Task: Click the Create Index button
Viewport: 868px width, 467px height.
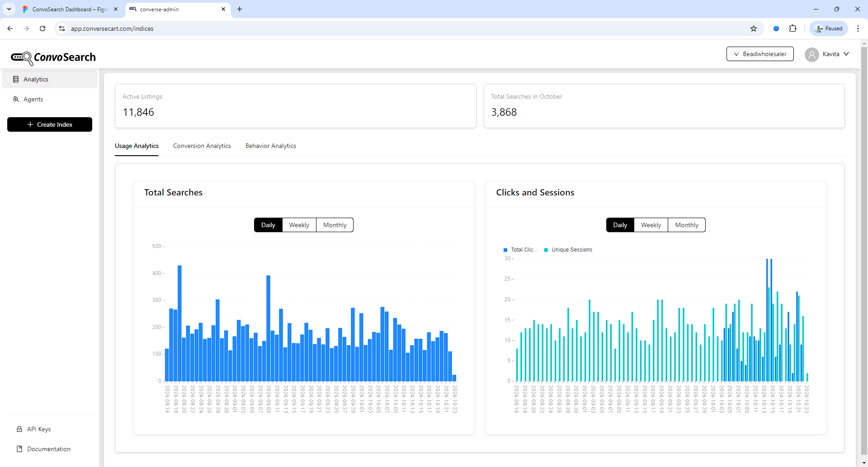Action: [x=50, y=124]
